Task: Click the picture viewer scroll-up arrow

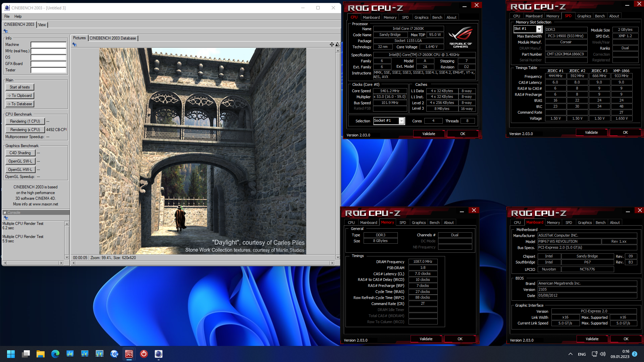Action: tap(338, 50)
